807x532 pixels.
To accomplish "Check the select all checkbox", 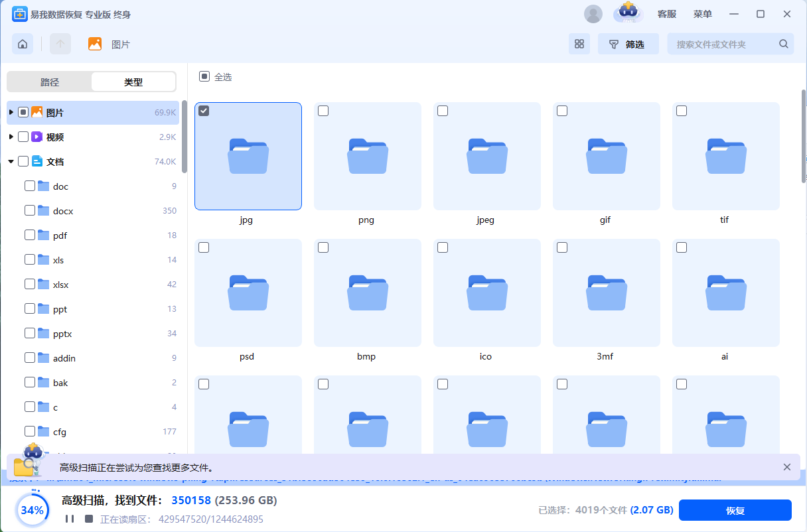I will coord(204,77).
